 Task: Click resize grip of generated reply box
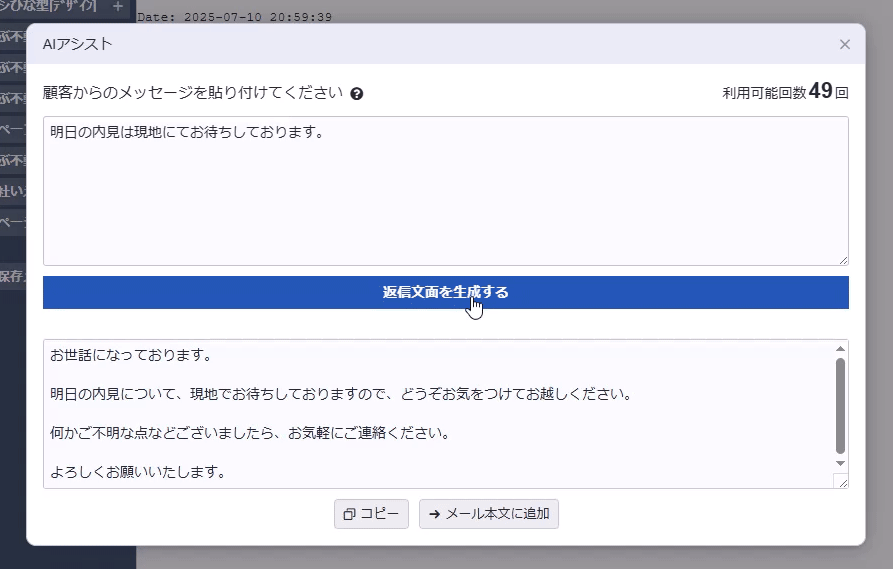843,483
